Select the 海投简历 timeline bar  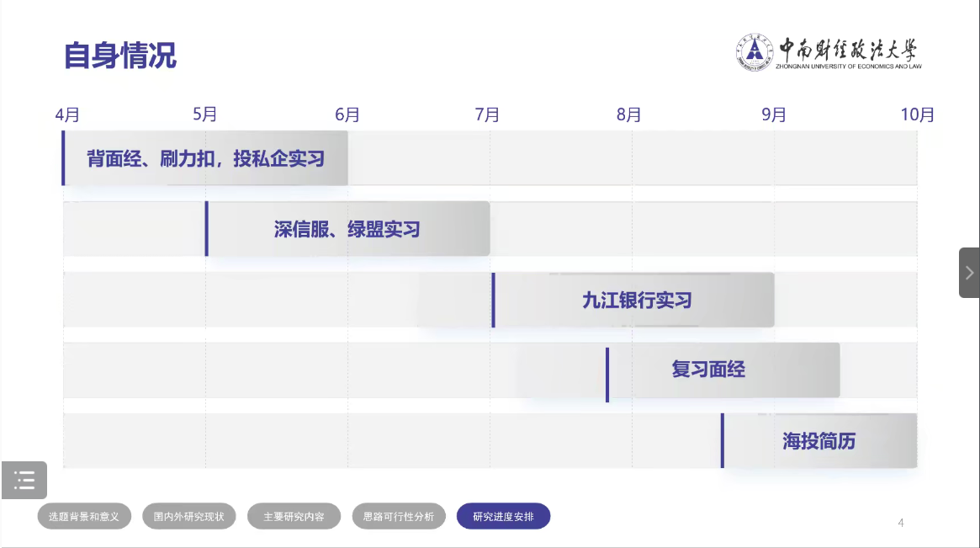[818, 441]
